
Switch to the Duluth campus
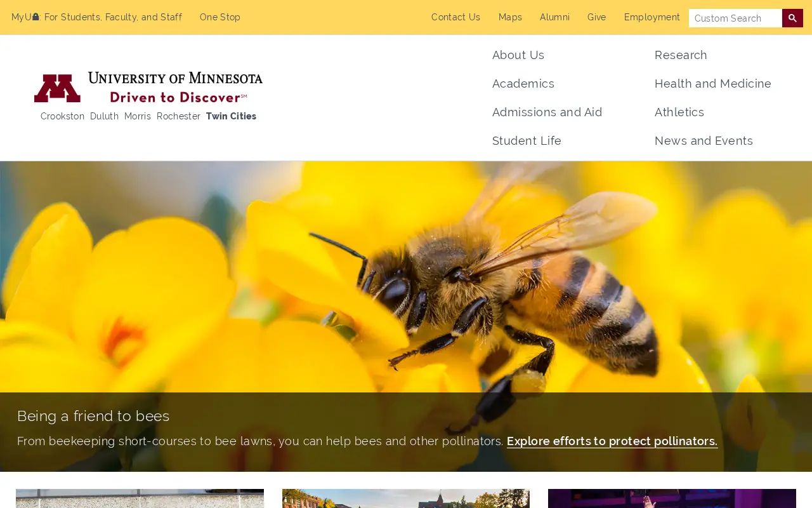104,116
